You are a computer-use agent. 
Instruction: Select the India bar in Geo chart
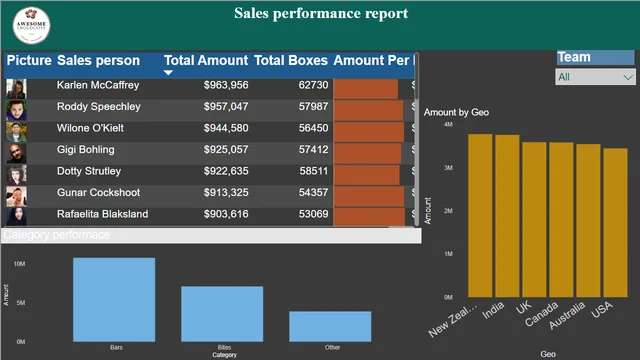[x=507, y=216]
